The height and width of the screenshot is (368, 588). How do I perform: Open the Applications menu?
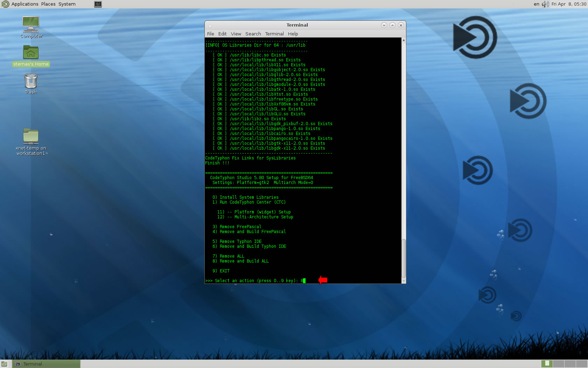(25, 4)
